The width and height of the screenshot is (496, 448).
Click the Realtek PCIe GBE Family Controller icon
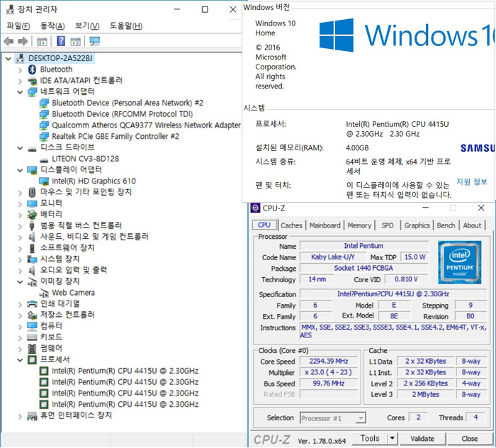44,136
